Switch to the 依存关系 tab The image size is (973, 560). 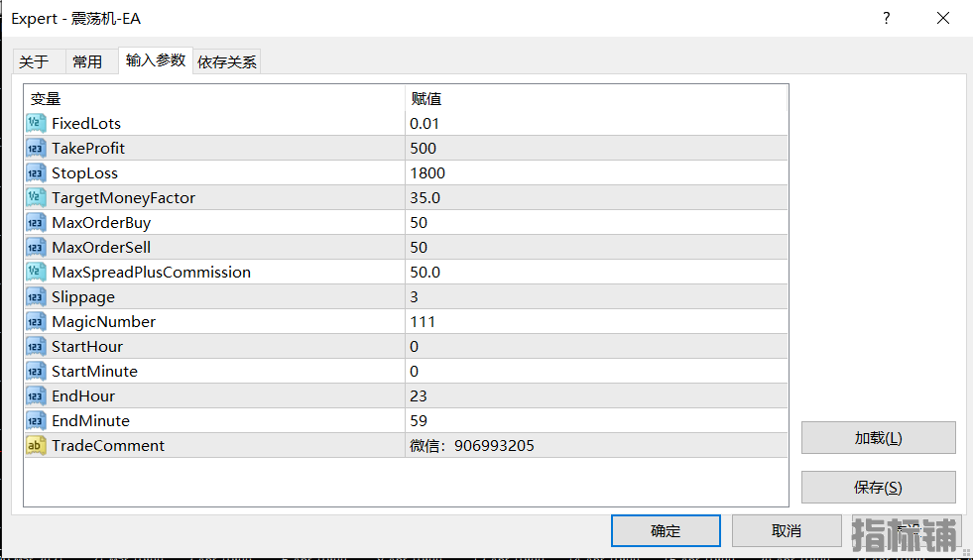(x=227, y=61)
